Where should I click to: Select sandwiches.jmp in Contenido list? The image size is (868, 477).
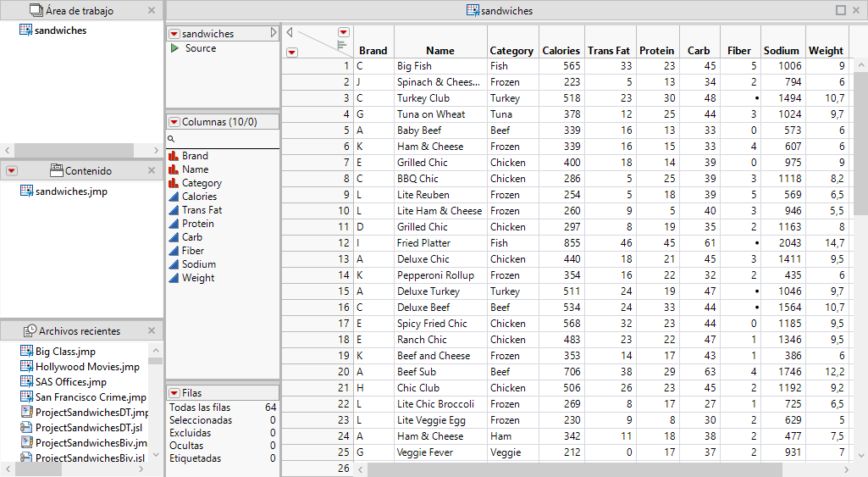click(71, 191)
